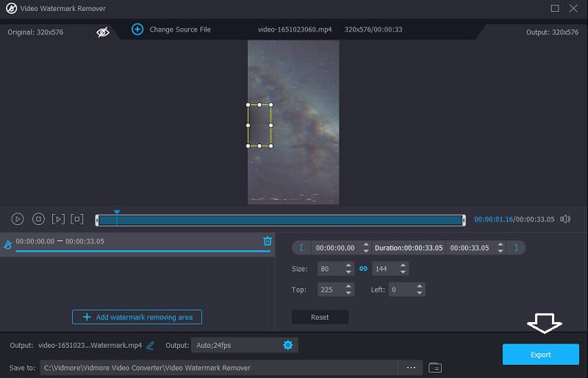This screenshot has height=378, width=588.
Task: Click Change Source File plus icon
Action: pyautogui.click(x=137, y=29)
